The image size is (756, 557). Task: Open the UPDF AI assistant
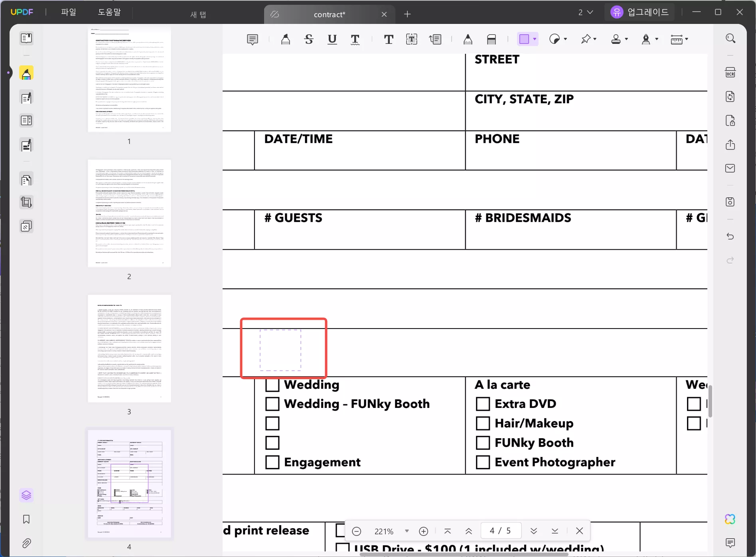(x=730, y=519)
